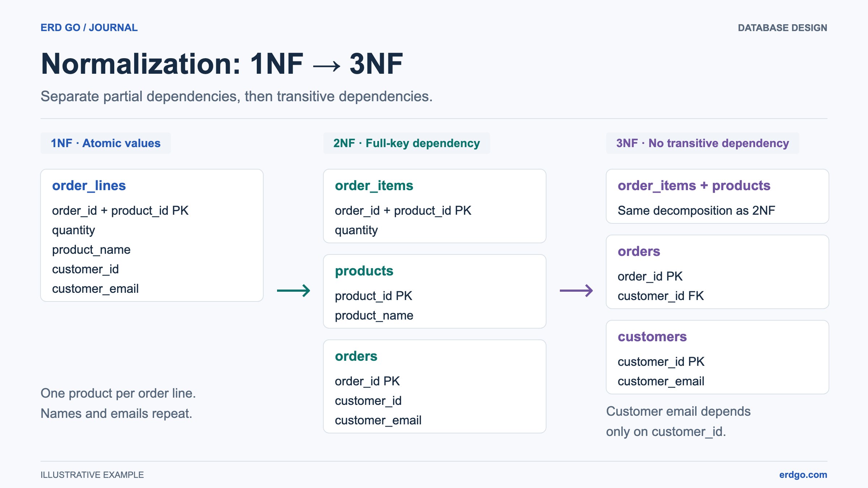Click the 'customer_id FK' row

tap(661, 296)
